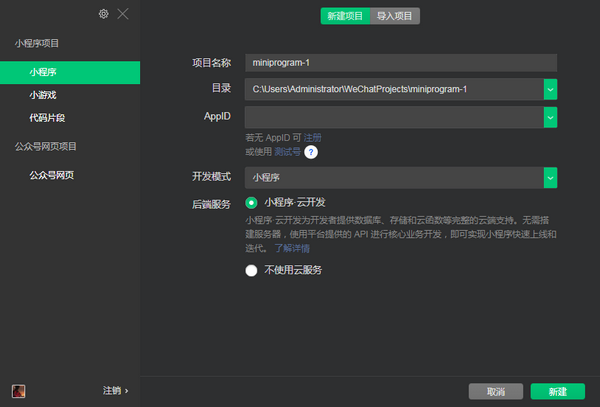
Task: Click the 测试号 link
Action: pyautogui.click(x=287, y=152)
